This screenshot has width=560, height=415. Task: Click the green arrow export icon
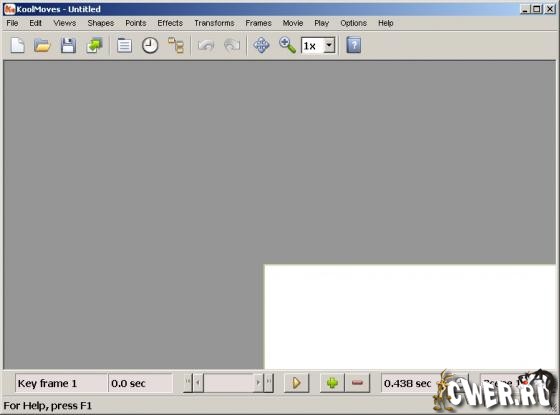point(94,45)
